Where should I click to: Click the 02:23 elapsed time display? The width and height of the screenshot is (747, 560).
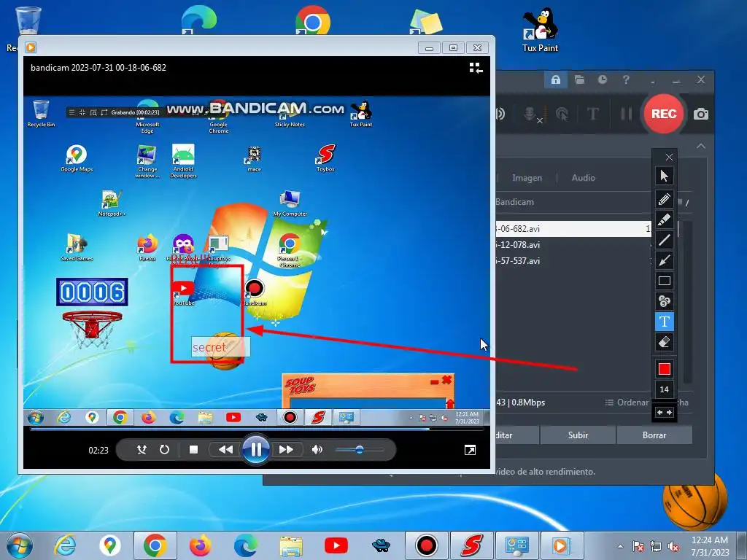[98, 450]
